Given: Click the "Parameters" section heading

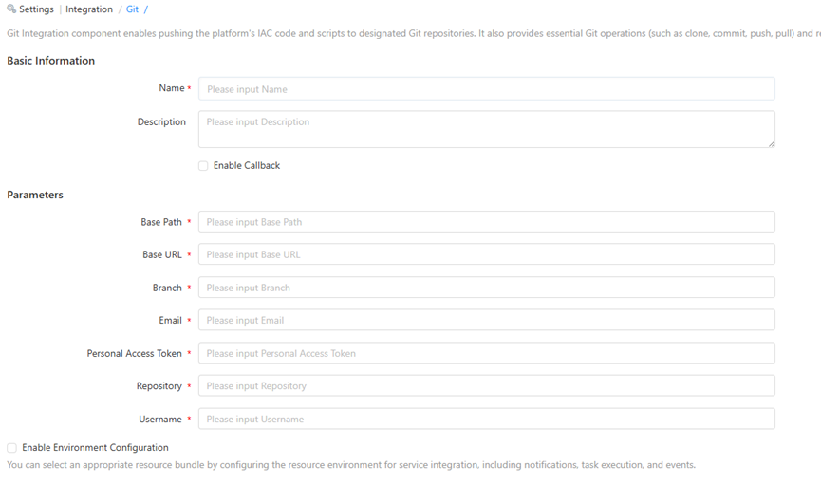Looking at the screenshot, I should [x=35, y=195].
